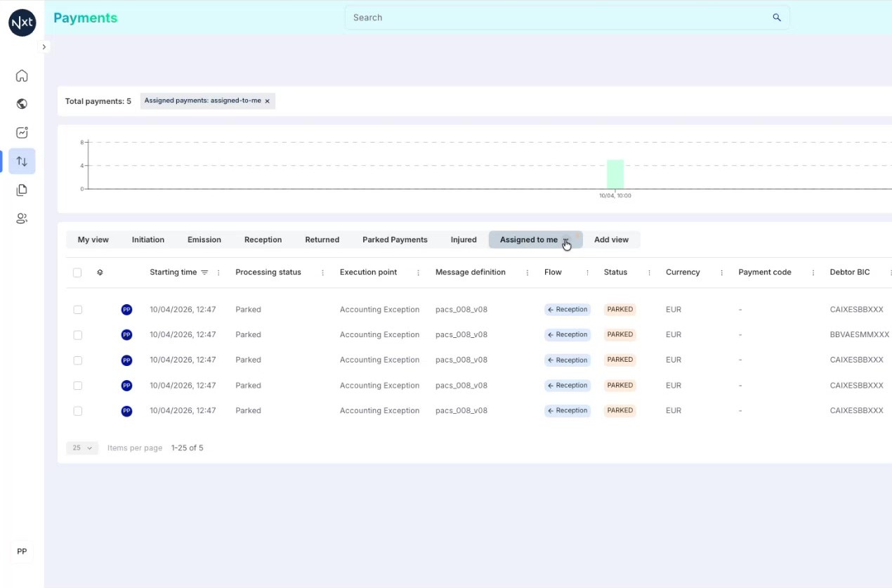Switch to the Parked Payments tab
Screen dimensions: 892x588
[x=395, y=240]
